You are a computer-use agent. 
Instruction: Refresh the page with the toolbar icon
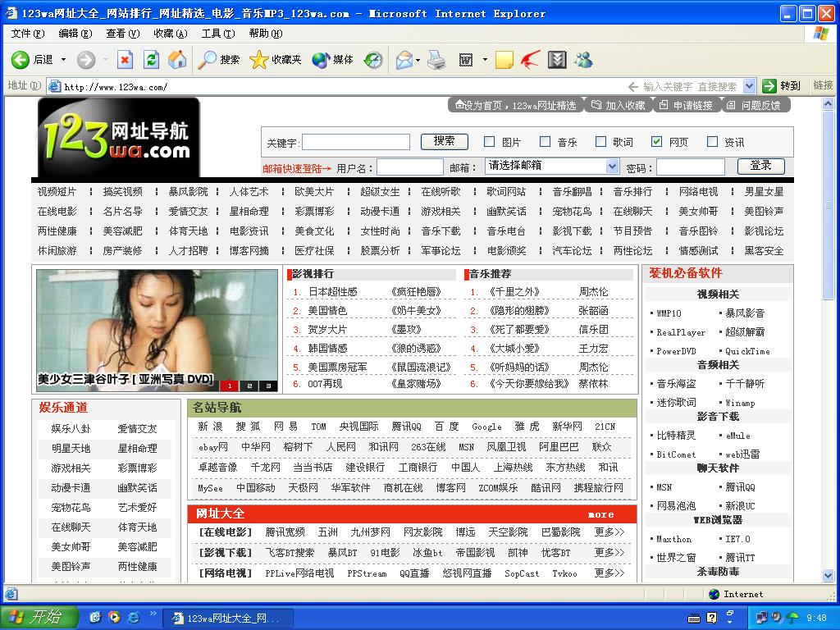(151, 59)
